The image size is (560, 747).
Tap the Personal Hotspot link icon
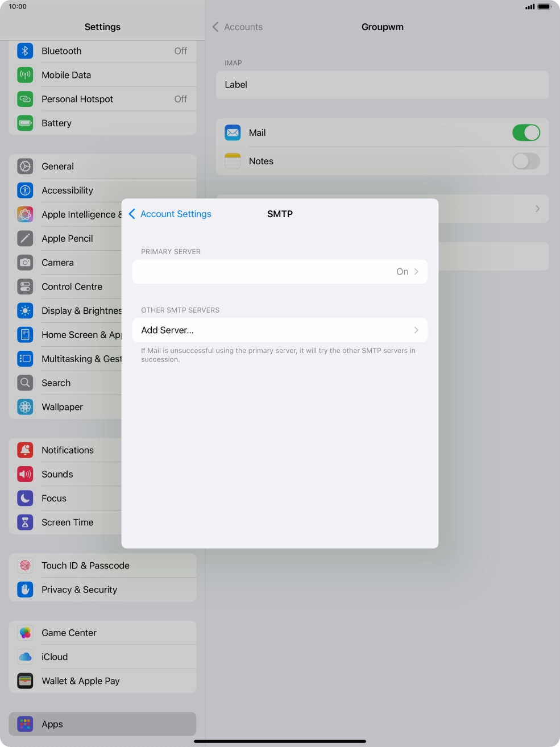click(25, 99)
